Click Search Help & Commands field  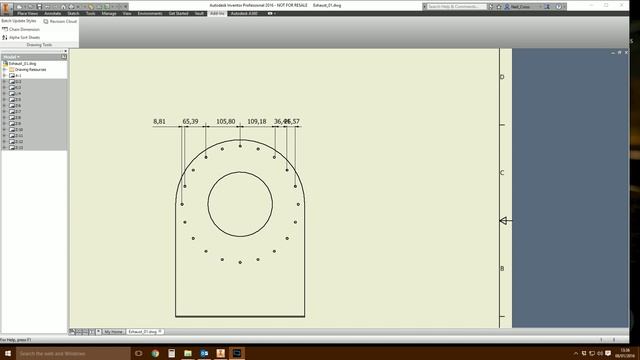pyautogui.click(x=456, y=7)
